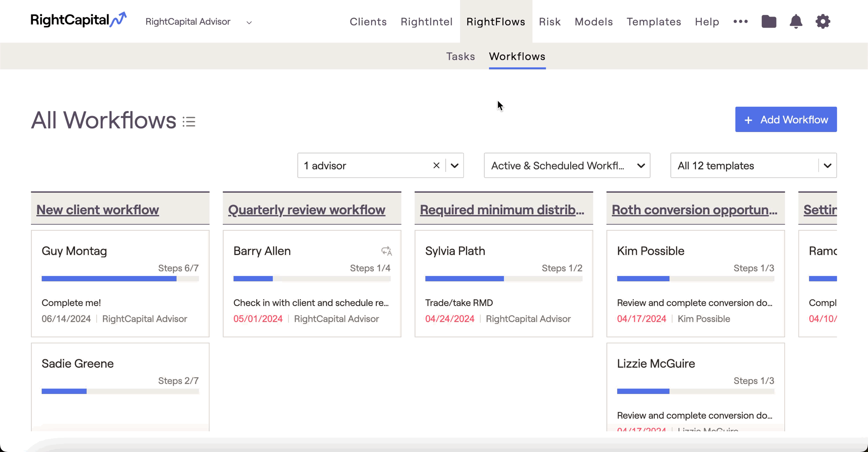868x452 pixels.
Task: Clear the 1 advisor filter
Action: (x=436, y=165)
